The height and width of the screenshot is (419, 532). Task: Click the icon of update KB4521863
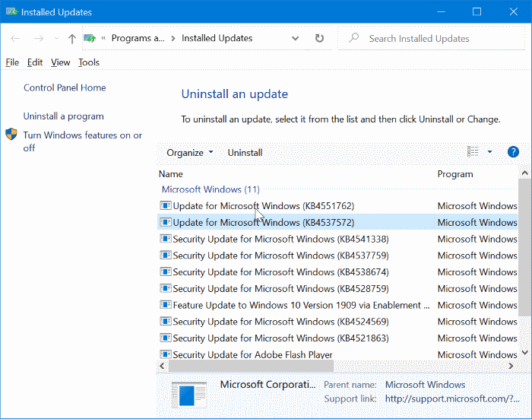tap(166, 338)
